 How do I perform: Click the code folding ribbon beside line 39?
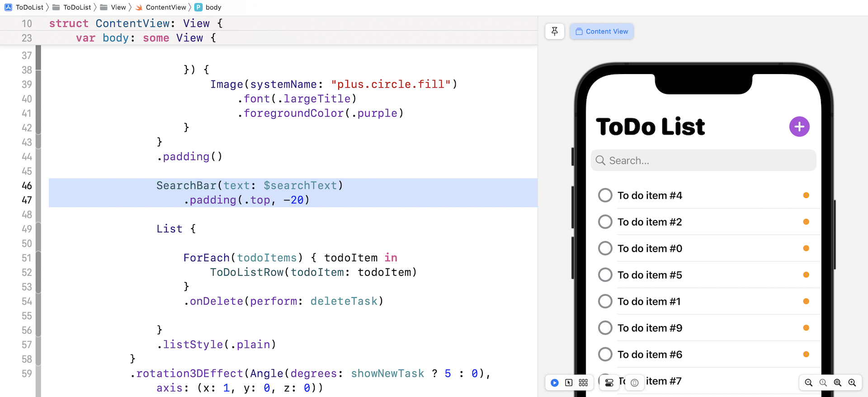click(x=38, y=84)
